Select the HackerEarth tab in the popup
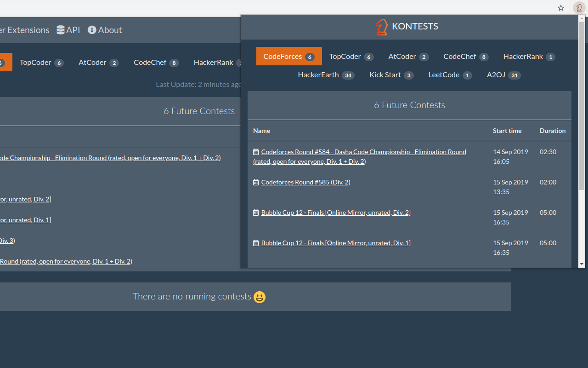The width and height of the screenshot is (588, 368). click(x=326, y=75)
